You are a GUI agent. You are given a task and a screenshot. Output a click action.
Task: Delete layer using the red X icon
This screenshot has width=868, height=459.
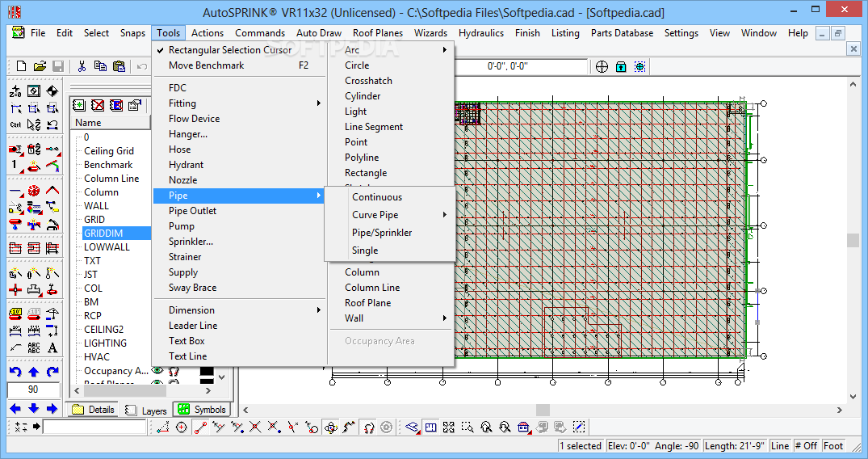click(x=98, y=105)
